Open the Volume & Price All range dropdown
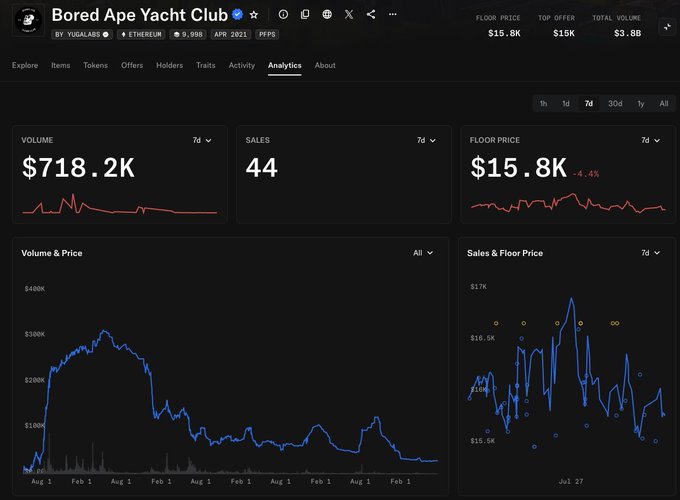Screen dimensions: 680x500 coord(423,253)
